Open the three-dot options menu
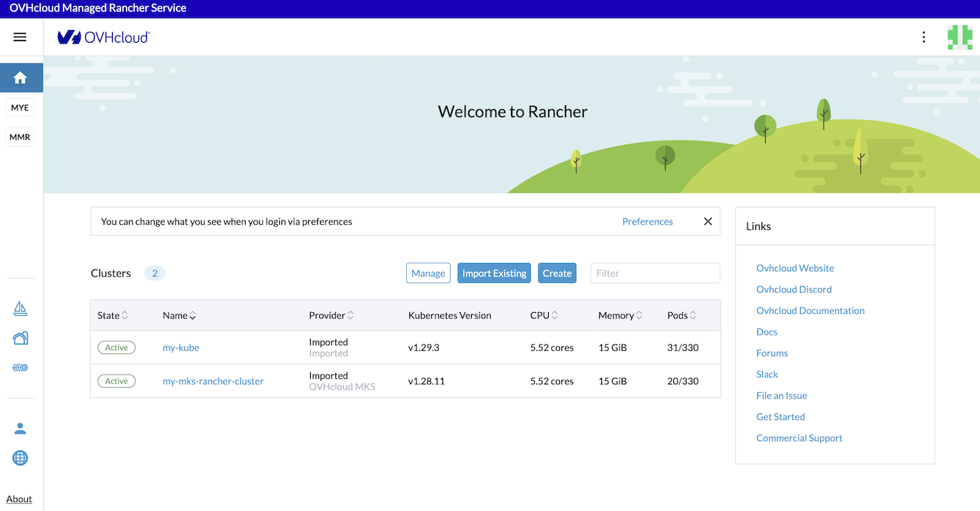 pos(923,37)
